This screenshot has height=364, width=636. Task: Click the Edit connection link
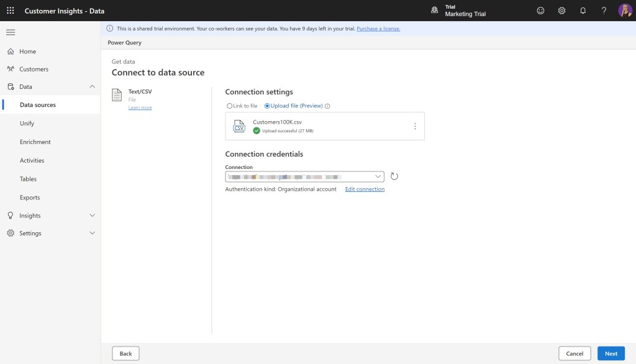pos(365,189)
